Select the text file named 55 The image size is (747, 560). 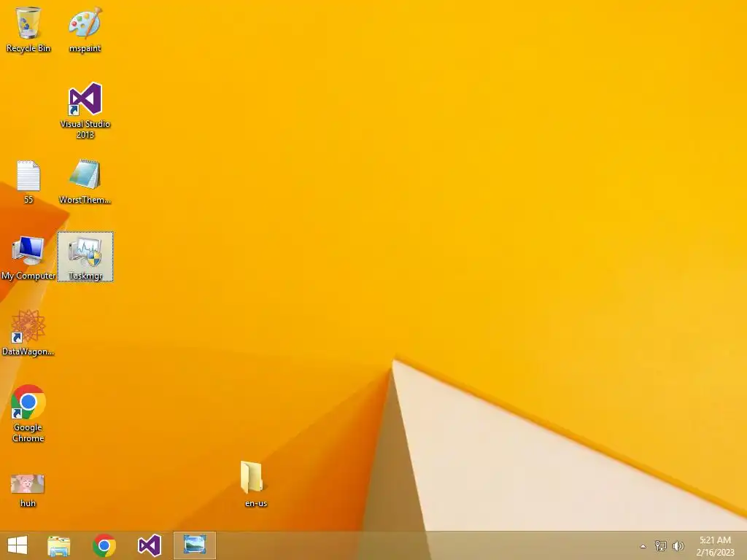[28, 182]
